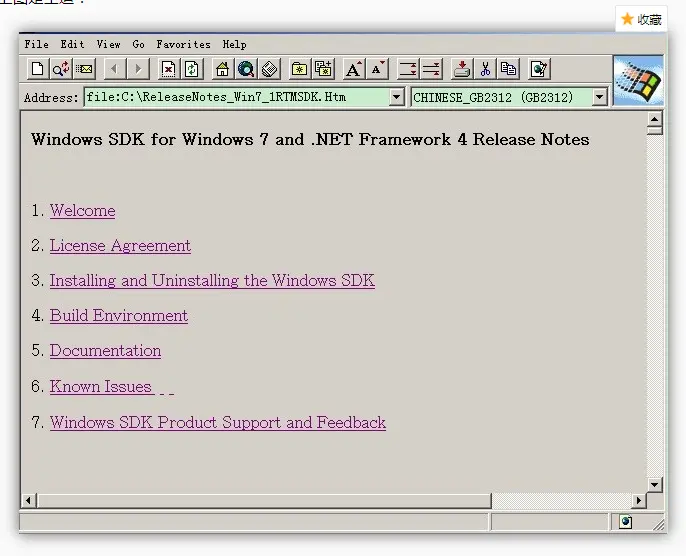Click the magnifier find-and-replace icon

(x=61, y=69)
